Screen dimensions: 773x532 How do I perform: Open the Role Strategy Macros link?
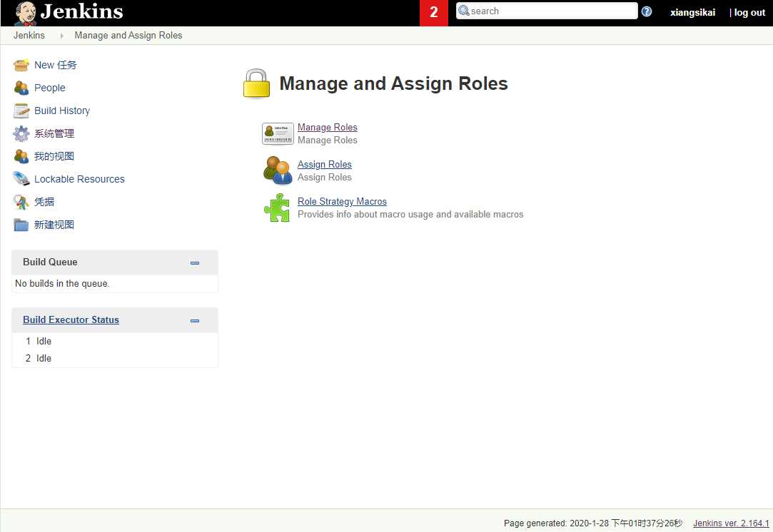tap(342, 202)
